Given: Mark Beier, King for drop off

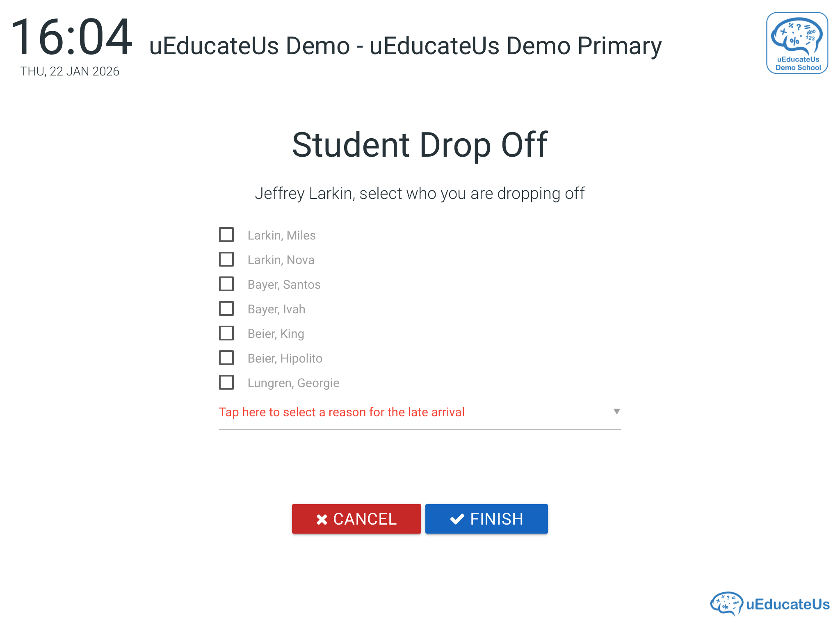Looking at the screenshot, I should (226, 333).
